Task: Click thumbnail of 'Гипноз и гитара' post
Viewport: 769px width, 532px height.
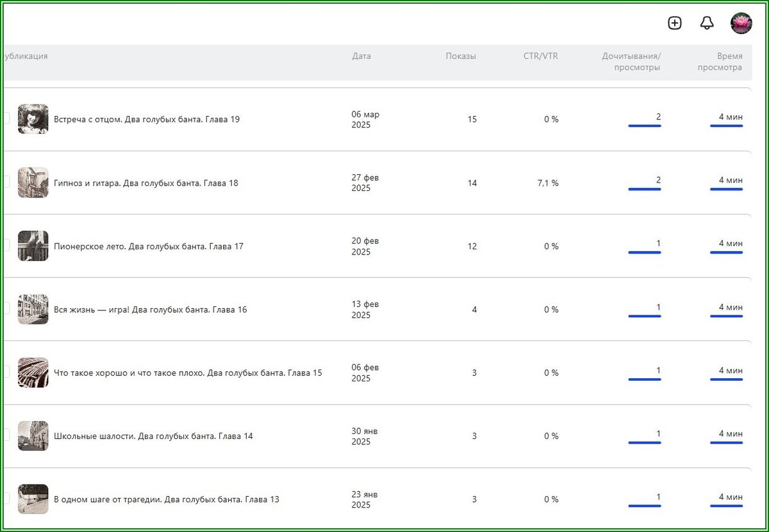Action: point(33,183)
